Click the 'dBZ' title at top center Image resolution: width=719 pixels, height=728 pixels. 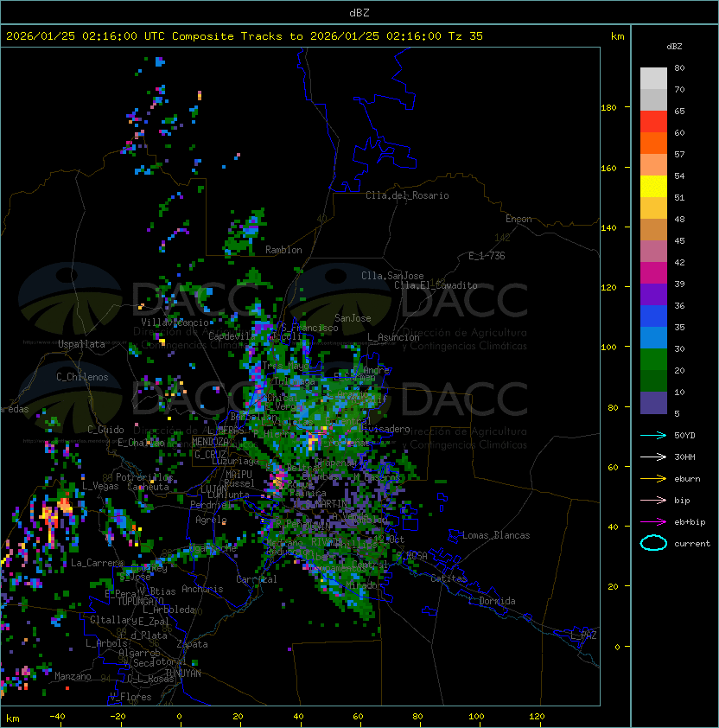click(x=359, y=13)
